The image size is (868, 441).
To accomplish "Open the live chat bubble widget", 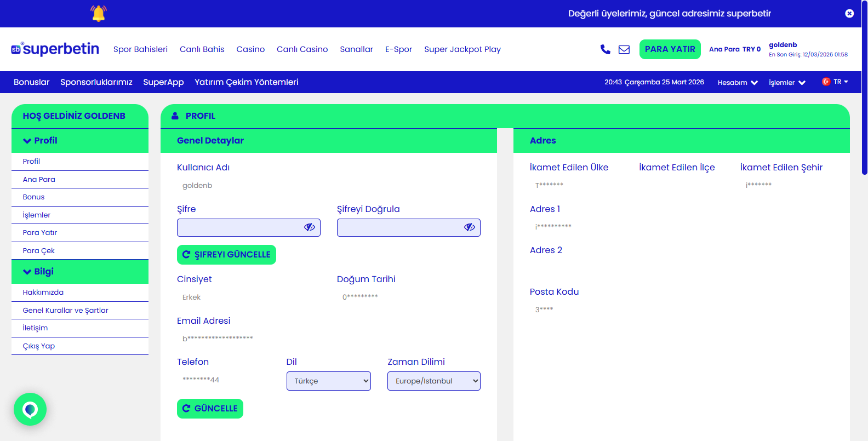I will [x=30, y=409].
